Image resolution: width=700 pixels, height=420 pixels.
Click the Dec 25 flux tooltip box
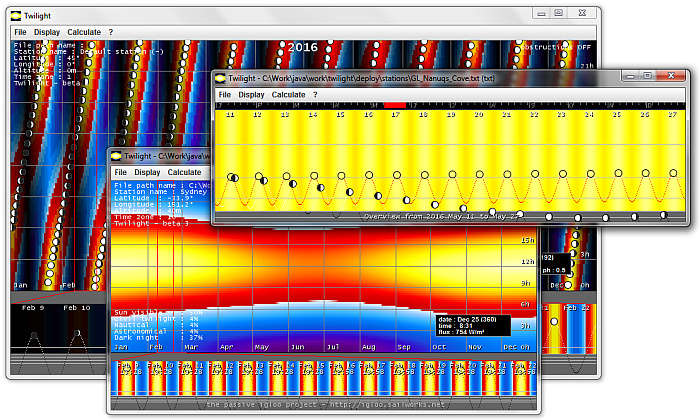pyautogui.click(x=472, y=326)
